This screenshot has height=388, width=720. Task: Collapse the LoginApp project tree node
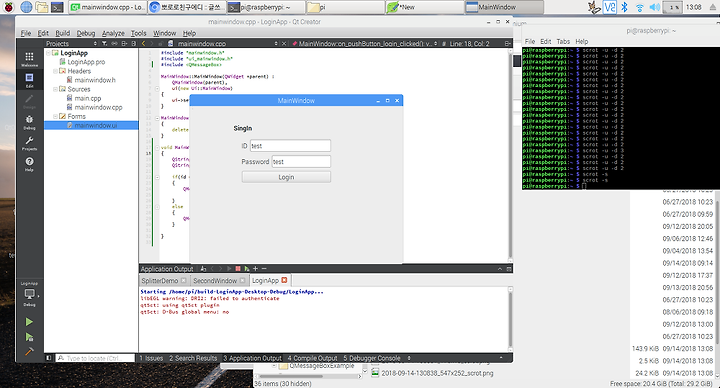[48, 53]
